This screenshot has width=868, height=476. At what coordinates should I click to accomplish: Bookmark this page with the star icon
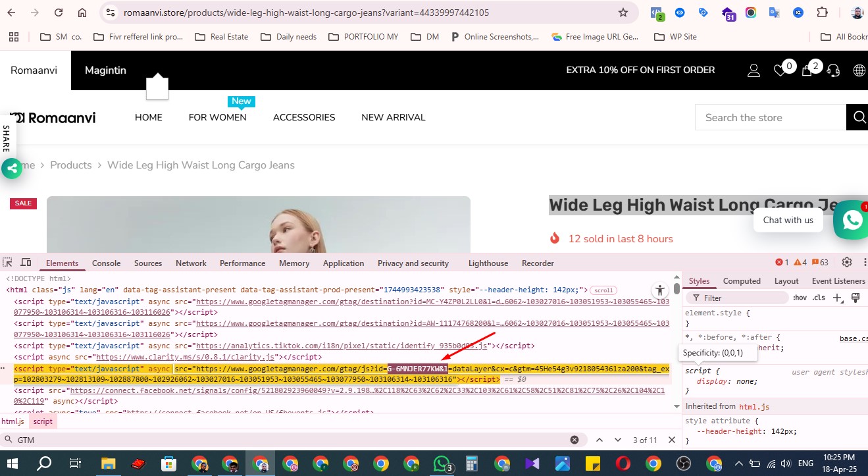coord(623,13)
